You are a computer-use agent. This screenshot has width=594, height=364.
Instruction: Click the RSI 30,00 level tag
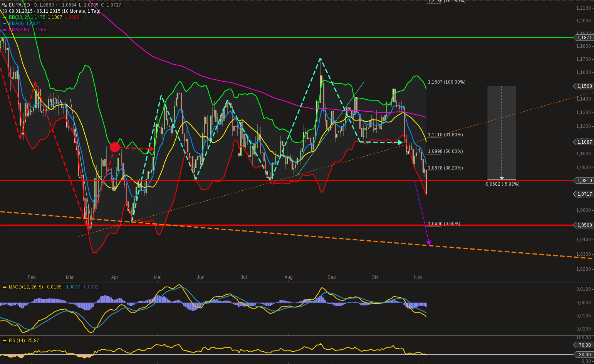tap(584, 355)
